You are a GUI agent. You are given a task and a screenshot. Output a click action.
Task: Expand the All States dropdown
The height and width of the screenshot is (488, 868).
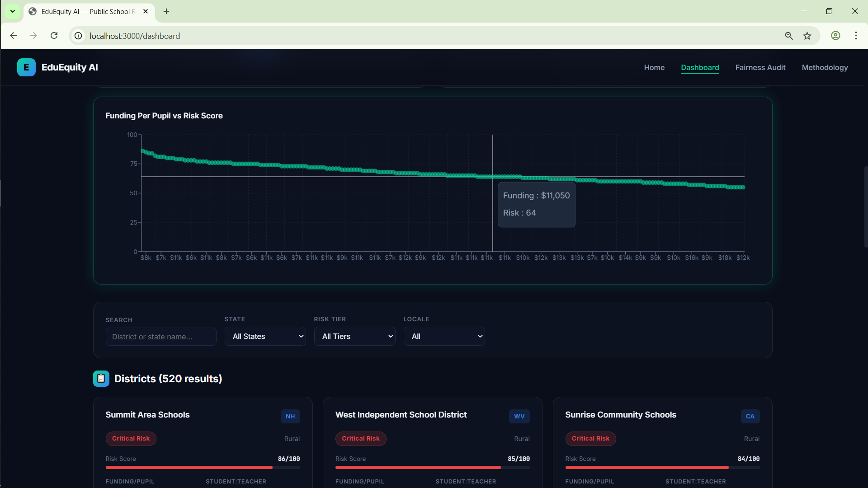pyautogui.click(x=265, y=336)
